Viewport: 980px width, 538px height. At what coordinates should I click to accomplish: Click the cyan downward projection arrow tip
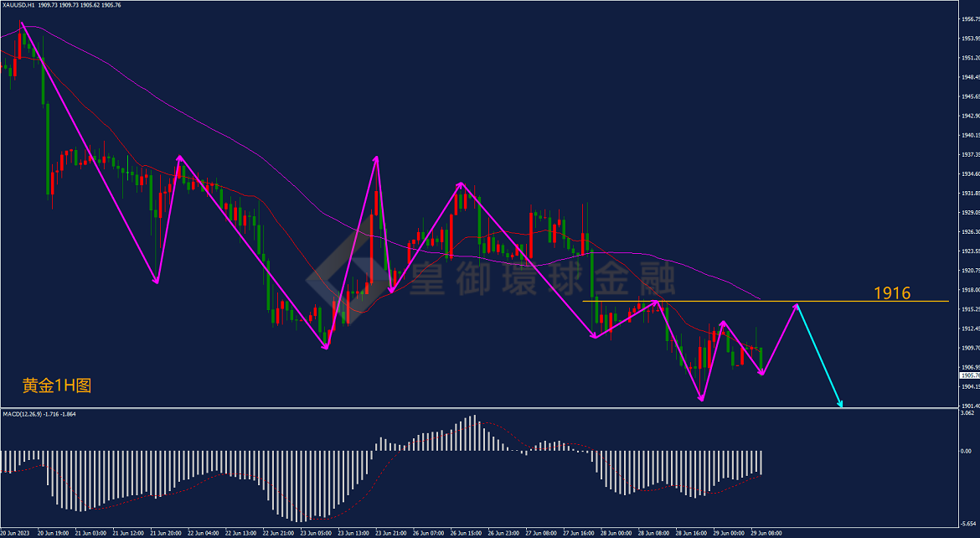point(841,404)
